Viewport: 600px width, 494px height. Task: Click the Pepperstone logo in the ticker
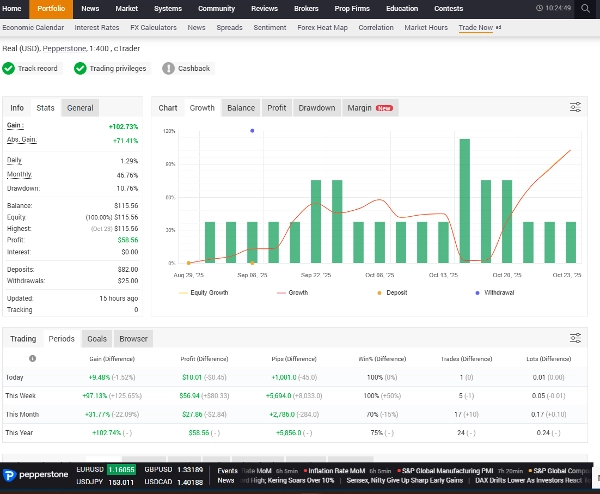click(x=38, y=473)
